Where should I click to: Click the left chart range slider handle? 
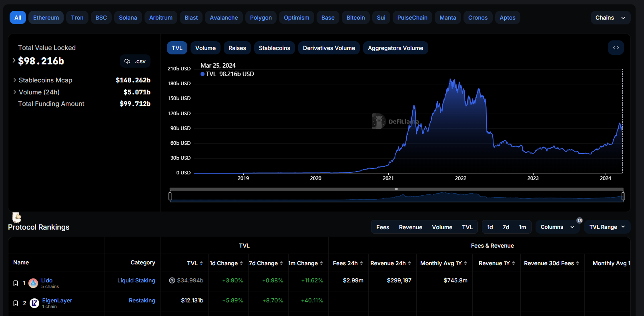point(170,196)
